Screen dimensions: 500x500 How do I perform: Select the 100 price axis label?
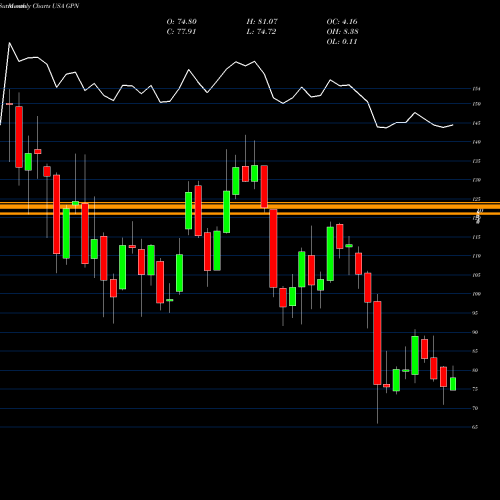pos(476,294)
